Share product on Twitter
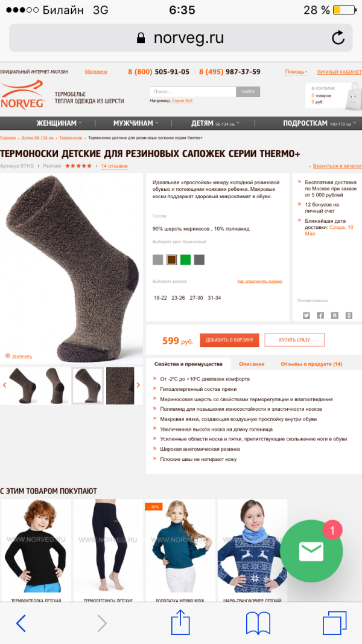Viewport: 362px width, 644px height. click(306, 315)
